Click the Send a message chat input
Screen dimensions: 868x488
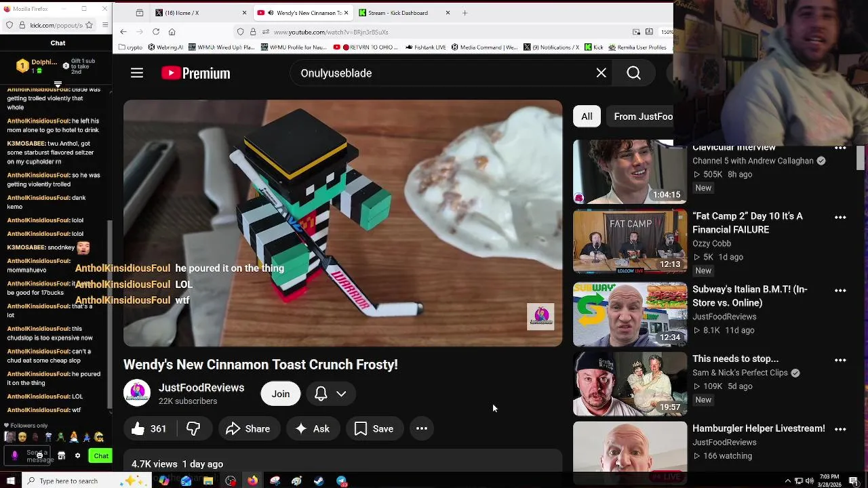(28, 456)
